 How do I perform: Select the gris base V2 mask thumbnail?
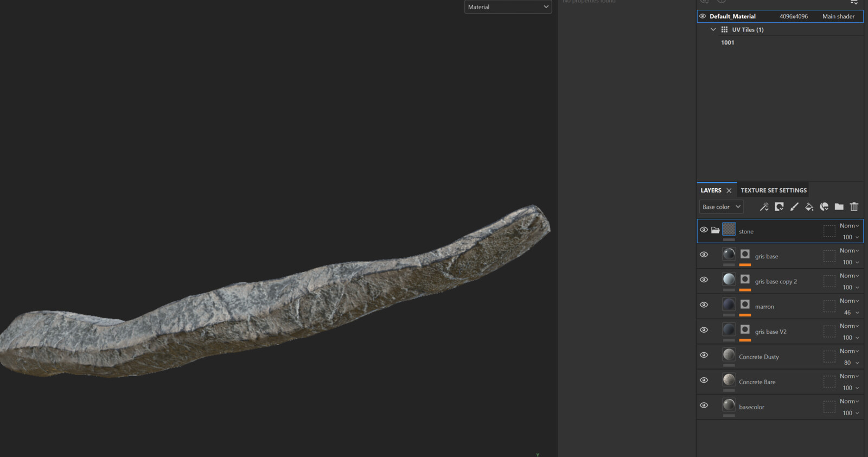tap(745, 329)
